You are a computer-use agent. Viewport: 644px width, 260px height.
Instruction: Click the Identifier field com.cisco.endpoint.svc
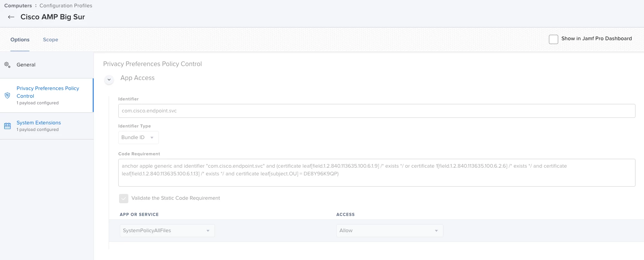[x=377, y=111]
